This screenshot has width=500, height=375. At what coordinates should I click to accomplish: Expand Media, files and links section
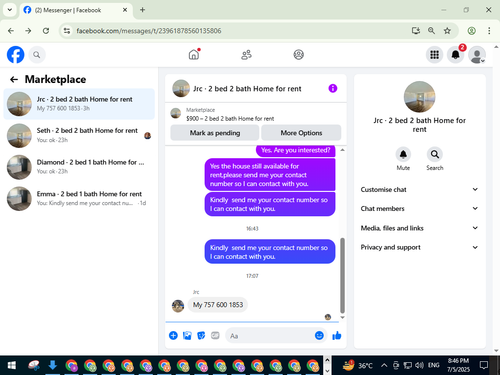coord(419,228)
